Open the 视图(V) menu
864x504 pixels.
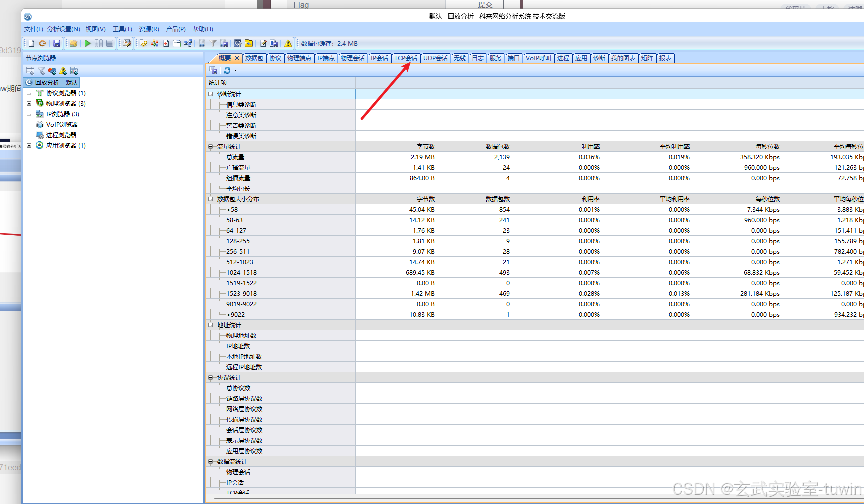pos(96,29)
